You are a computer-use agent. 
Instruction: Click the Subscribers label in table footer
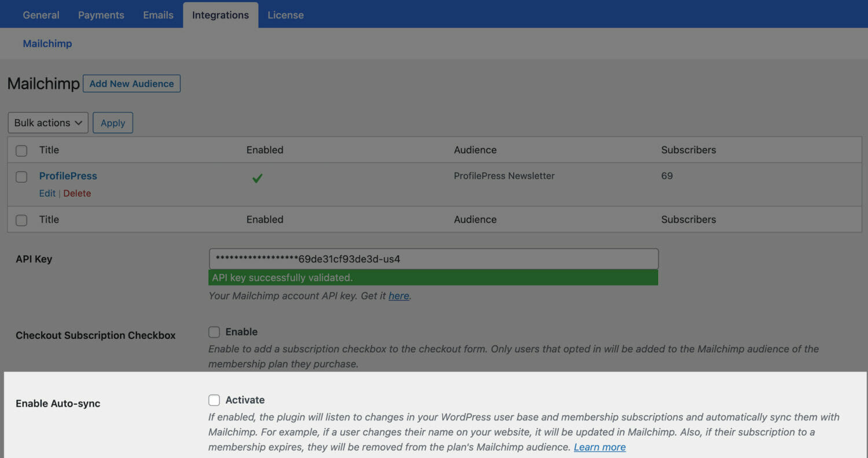(689, 219)
